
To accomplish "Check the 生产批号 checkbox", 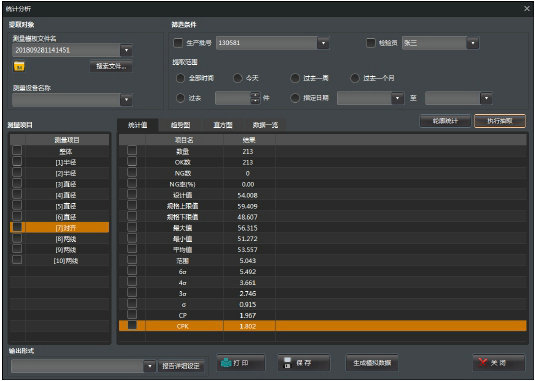I will click(178, 43).
